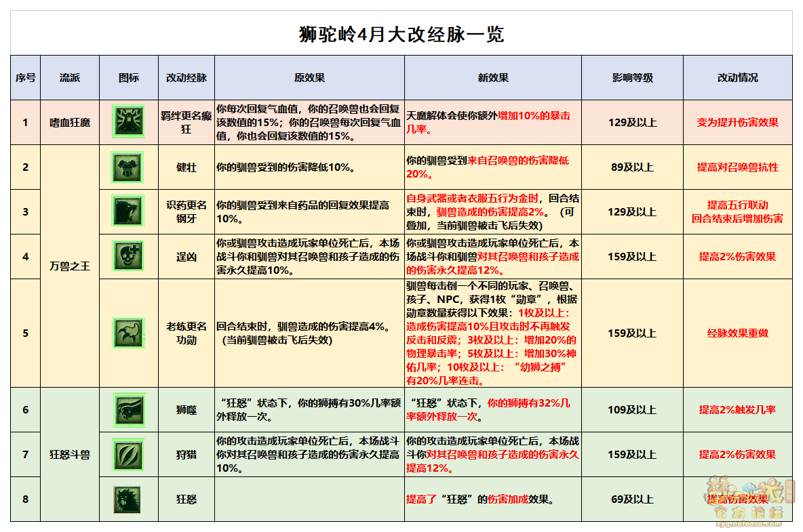
Task: Click the 109及以上 level cell
Action: coord(633,410)
